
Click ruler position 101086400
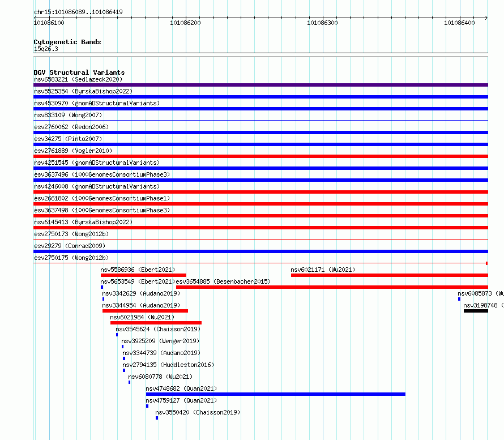click(x=459, y=23)
